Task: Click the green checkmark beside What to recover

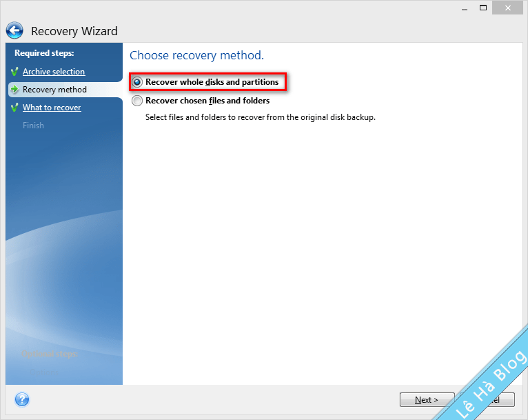Action: click(x=14, y=108)
